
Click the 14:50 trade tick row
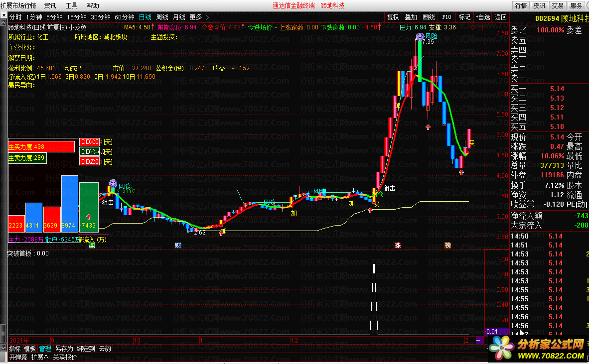[x=549, y=236]
